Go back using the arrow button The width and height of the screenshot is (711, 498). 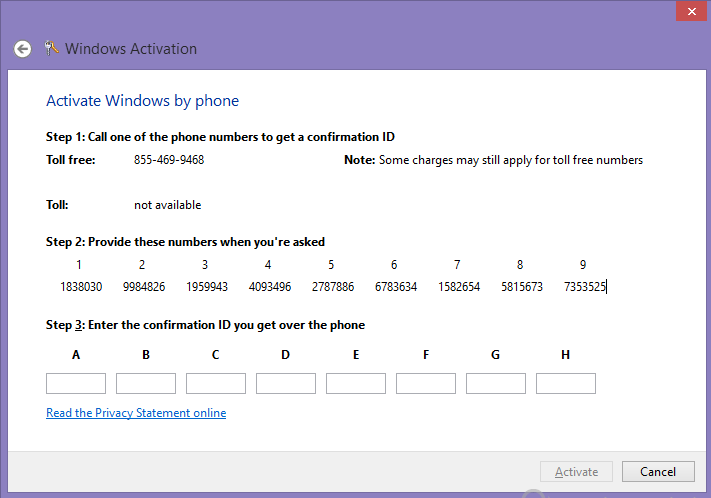pyautogui.click(x=22, y=49)
